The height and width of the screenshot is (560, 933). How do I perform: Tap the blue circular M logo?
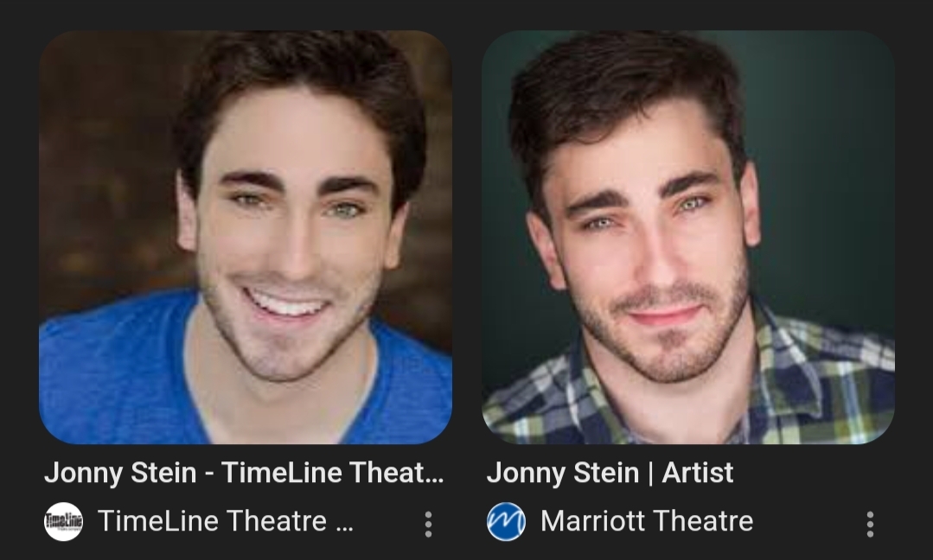(x=506, y=521)
